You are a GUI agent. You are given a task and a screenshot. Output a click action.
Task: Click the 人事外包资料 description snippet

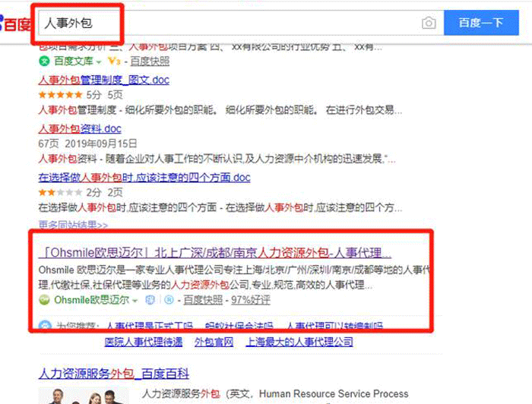(x=217, y=159)
